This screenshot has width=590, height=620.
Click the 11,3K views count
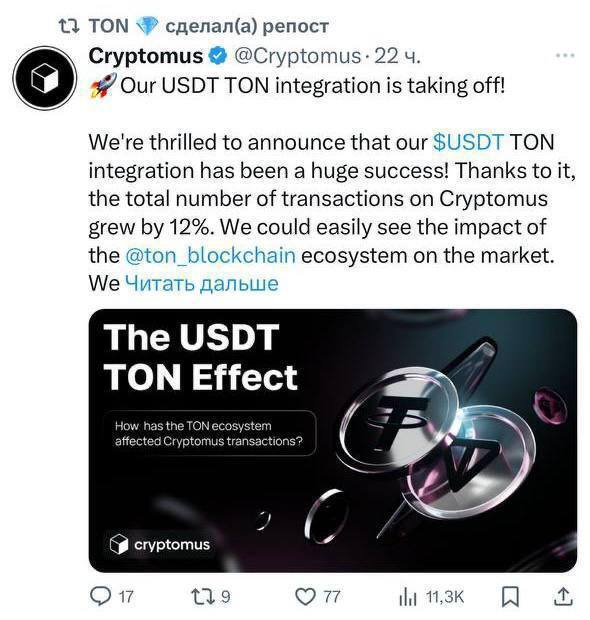444,596
